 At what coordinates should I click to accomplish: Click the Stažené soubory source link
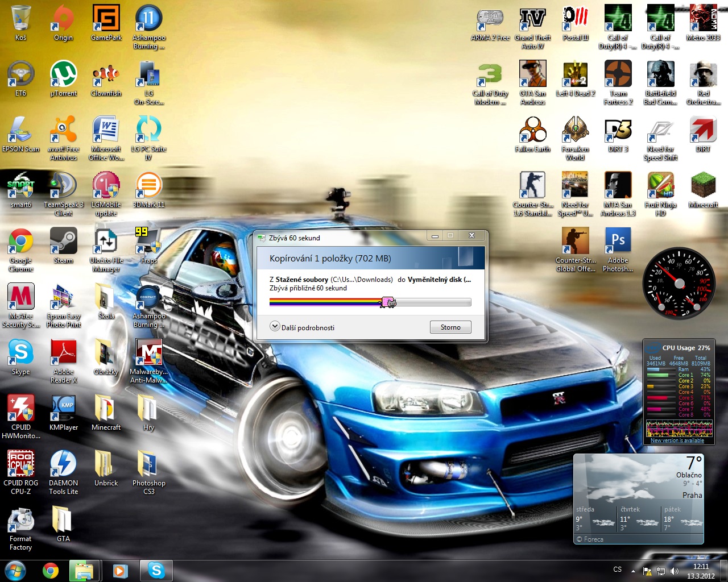tap(302, 280)
